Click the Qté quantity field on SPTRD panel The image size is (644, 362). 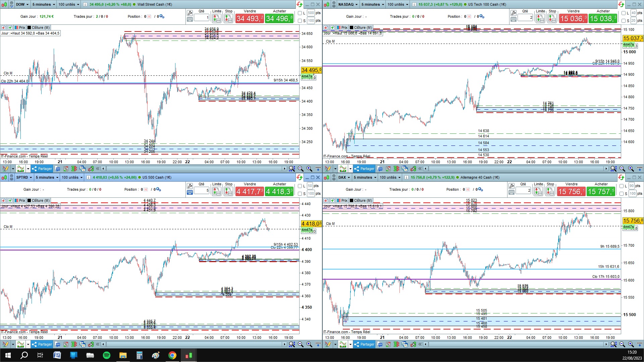pos(201,190)
